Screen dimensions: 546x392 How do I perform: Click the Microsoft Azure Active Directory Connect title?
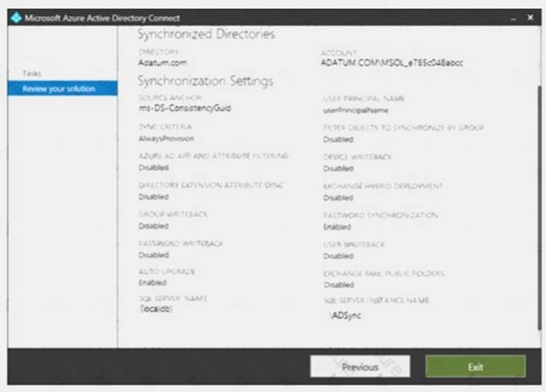coord(102,18)
